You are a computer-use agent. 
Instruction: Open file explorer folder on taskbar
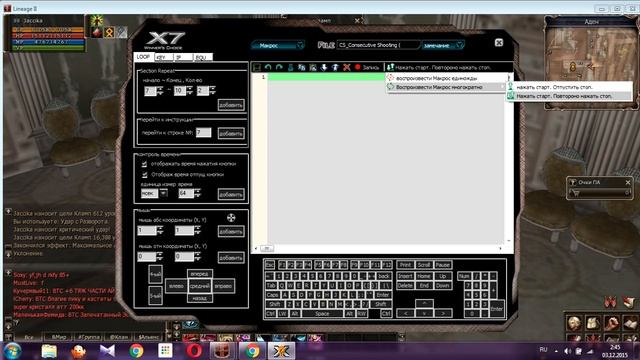point(49,351)
